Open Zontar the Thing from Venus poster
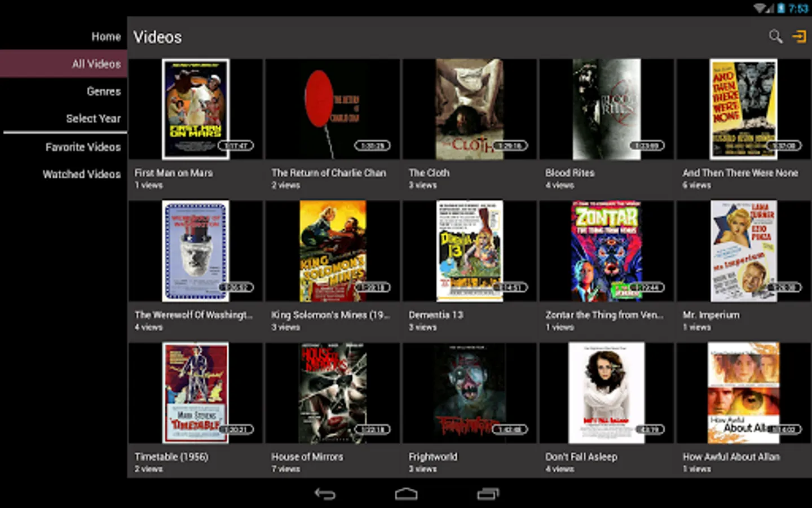Screen dimensions: 812x508 607,251
